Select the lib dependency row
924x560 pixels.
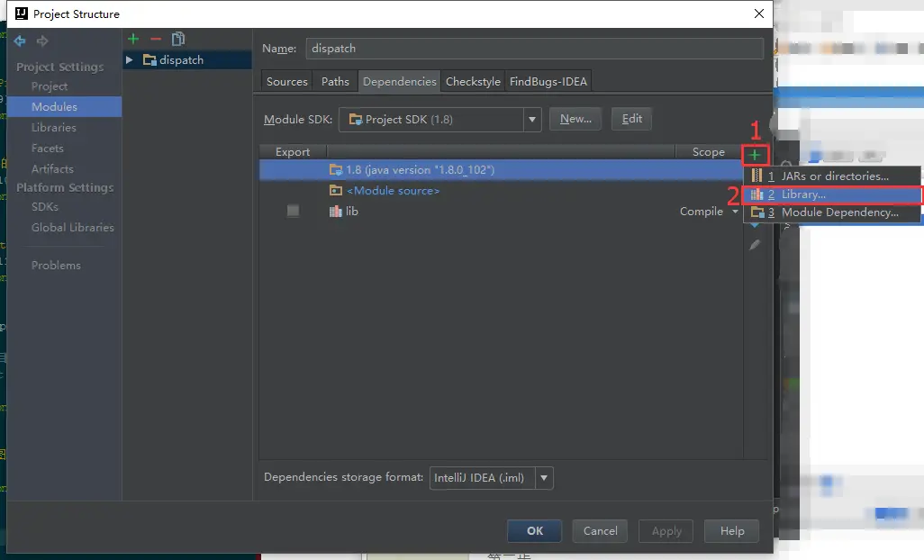(501, 211)
